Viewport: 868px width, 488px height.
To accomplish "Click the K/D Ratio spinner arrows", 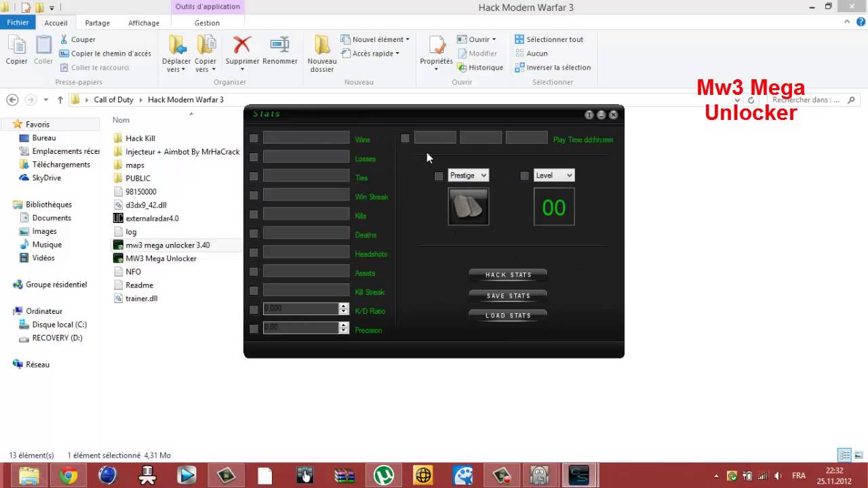I will 344,308.
